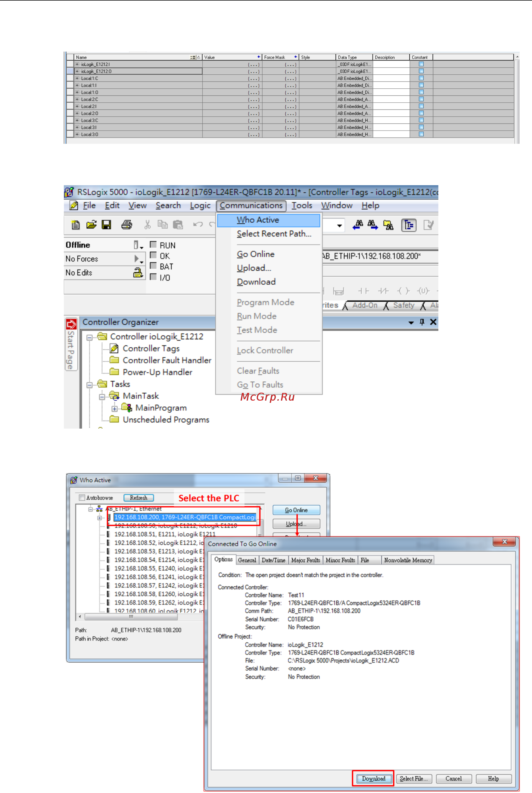Toggle Constant checkbox for Local:2:O row
532x793 pixels.
421,113
